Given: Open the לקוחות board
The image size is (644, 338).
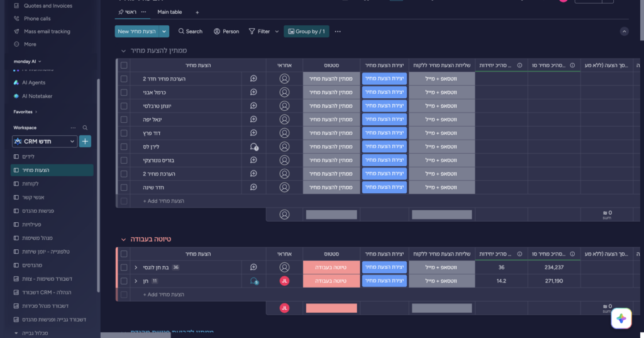Looking at the screenshot, I should [30, 183].
